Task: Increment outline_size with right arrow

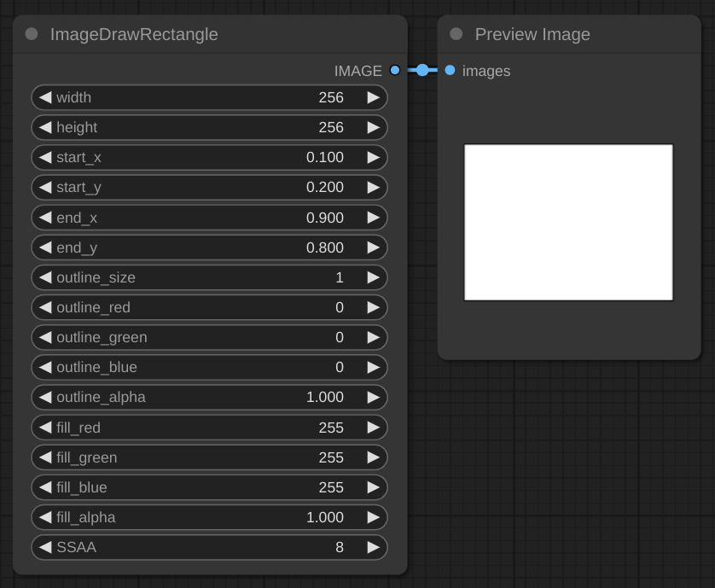Action: (x=373, y=277)
